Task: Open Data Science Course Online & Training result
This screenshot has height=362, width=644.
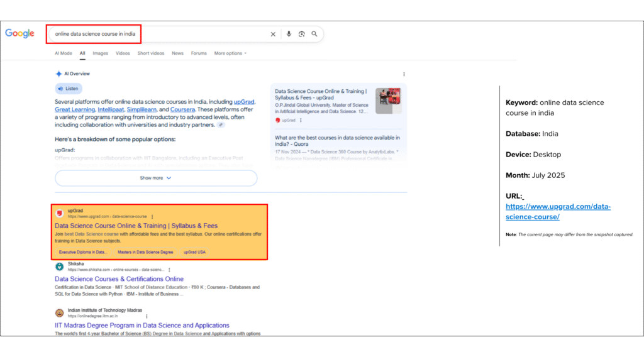Action: [136, 226]
